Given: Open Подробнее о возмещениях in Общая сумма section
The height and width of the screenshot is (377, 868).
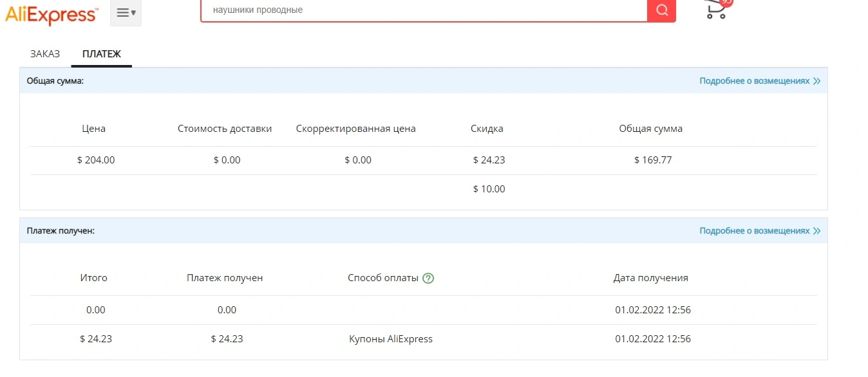Looking at the screenshot, I should [760, 81].
